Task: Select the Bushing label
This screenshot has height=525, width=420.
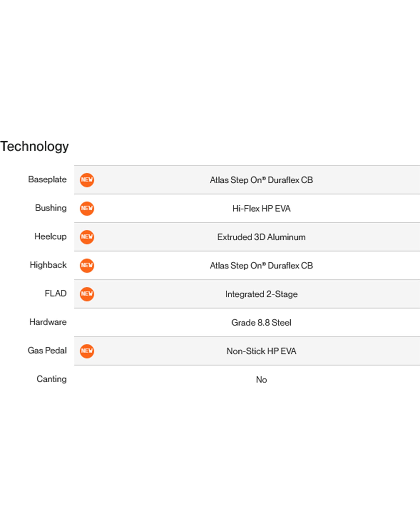Action: point(51,208)
